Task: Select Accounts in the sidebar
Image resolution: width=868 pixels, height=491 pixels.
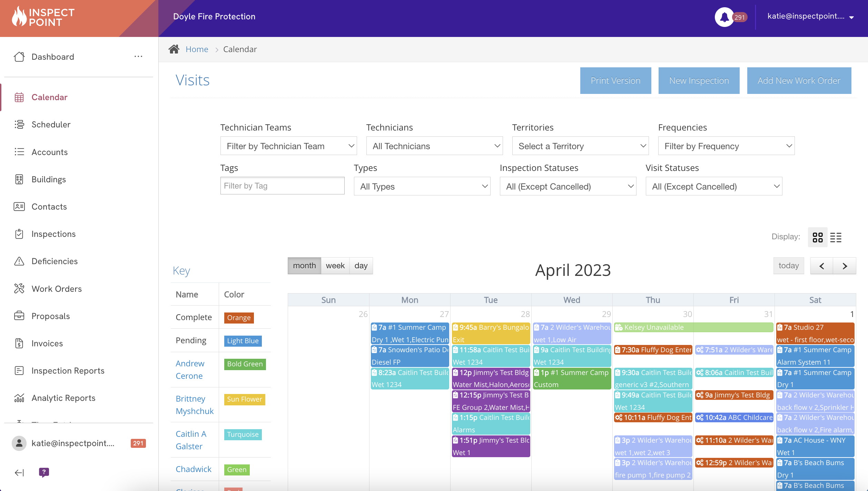Action: click(50, 152)
